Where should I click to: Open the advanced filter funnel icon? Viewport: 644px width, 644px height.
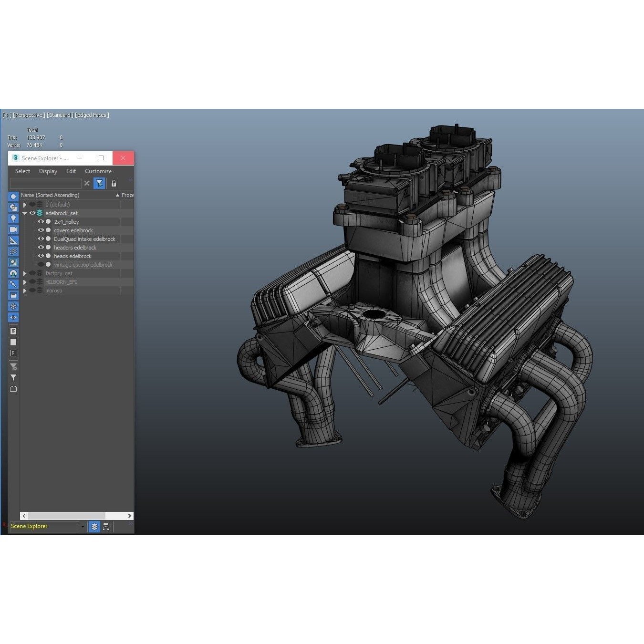[x=13, y=366]
